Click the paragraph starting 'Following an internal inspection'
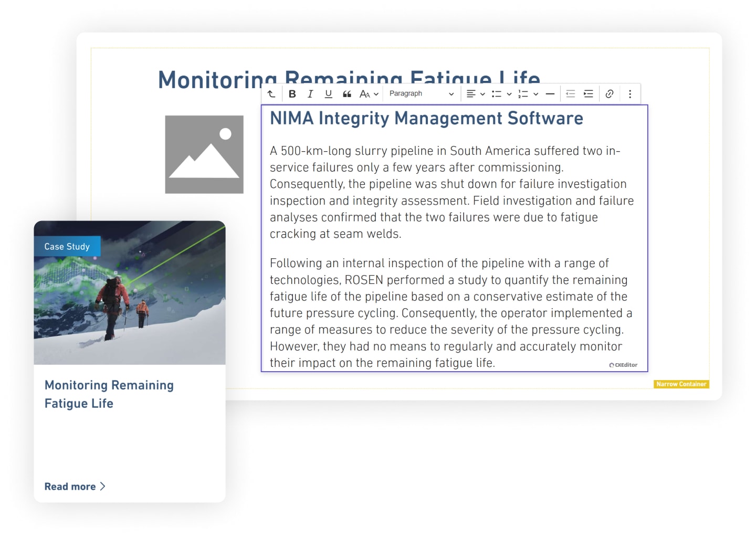The image size is (756, 538). [x=451, y=313]
